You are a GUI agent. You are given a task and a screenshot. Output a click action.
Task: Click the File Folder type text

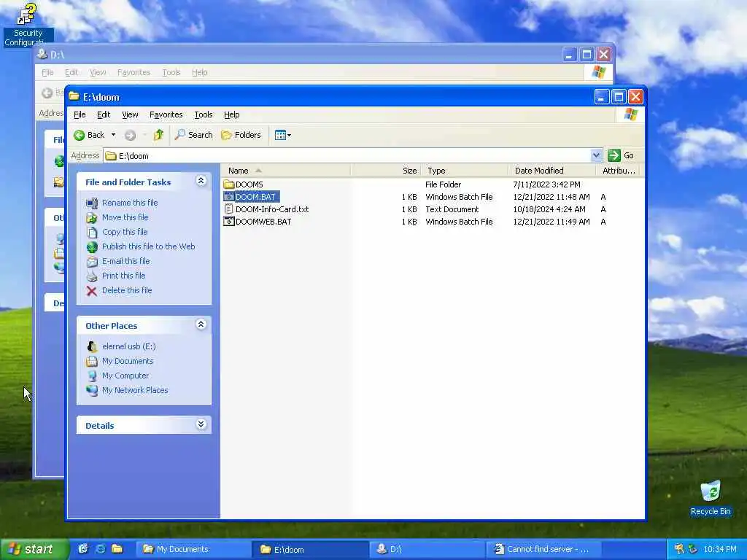[x=443, y=184]
